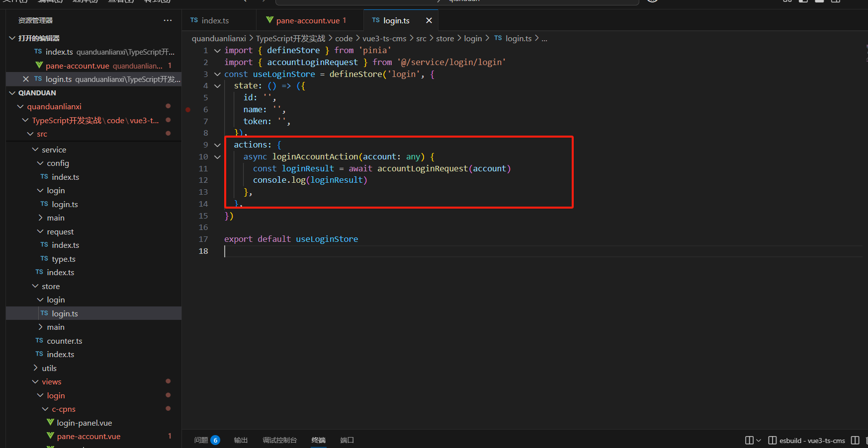Collapse the QIANDUAN workspace section
Viewport: 868px width, 448px height.
[x=12, y=93]
